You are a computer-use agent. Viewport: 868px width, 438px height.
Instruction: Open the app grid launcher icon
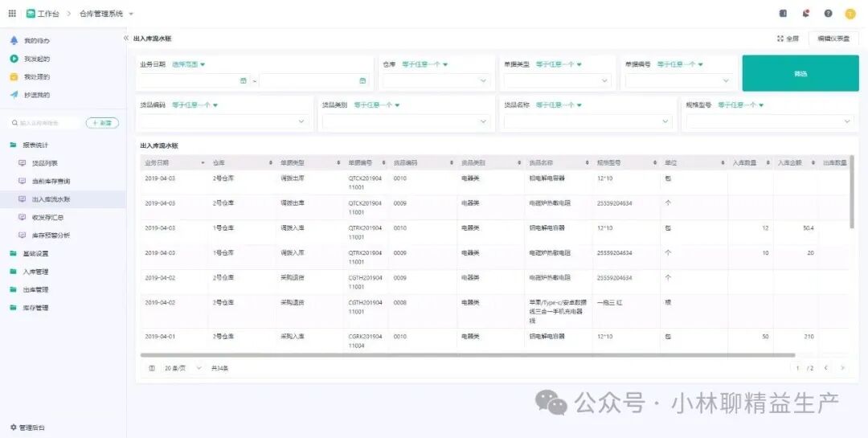point(12,14)
